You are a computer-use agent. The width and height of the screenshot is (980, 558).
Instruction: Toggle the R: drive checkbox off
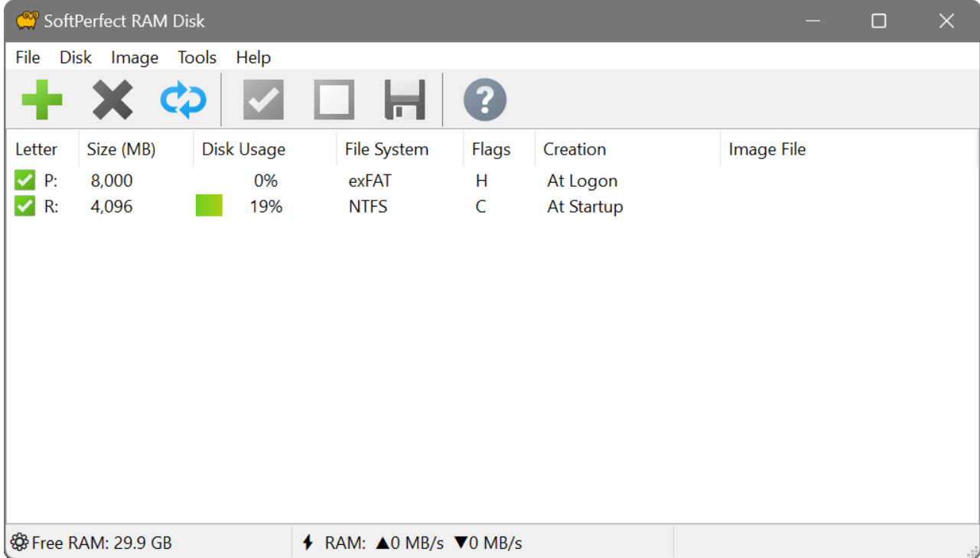[24, 206]
